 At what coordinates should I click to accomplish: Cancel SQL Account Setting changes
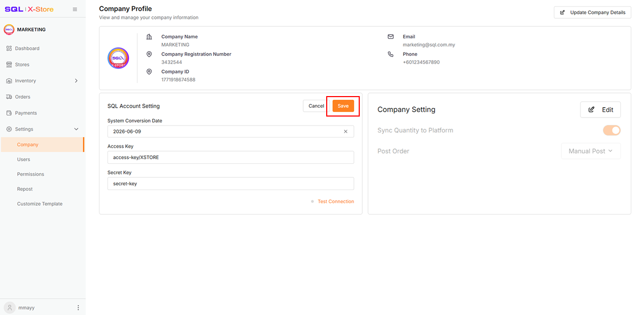click(x=316, y=106)
